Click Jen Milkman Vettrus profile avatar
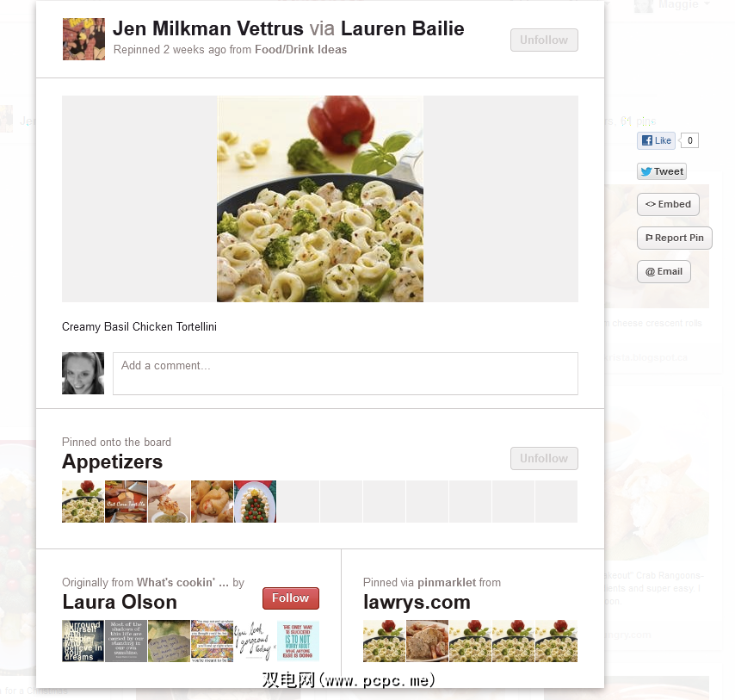735x700 pixels. (83, 39)
